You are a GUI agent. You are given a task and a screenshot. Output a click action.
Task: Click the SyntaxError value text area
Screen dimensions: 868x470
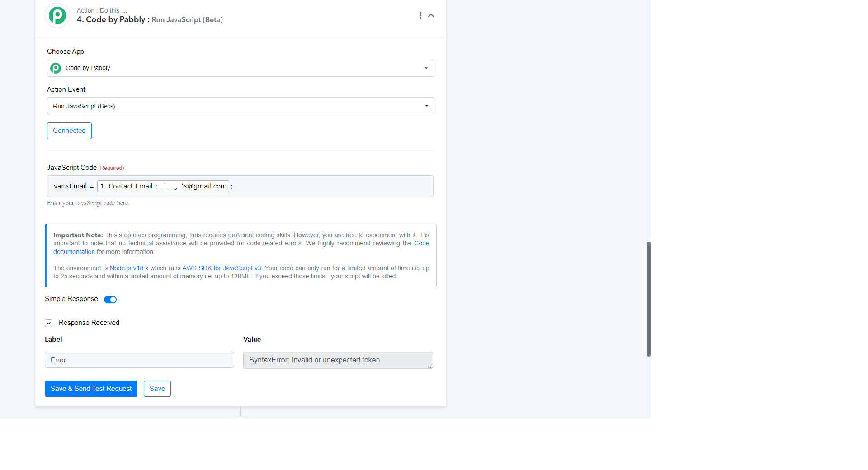pos(338,360)
